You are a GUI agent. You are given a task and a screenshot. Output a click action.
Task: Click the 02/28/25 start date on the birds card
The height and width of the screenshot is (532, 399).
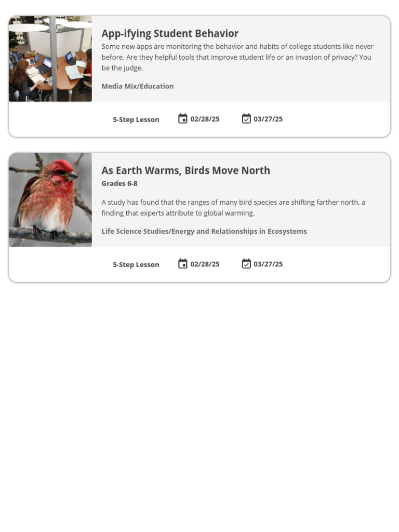coord(205,264)
